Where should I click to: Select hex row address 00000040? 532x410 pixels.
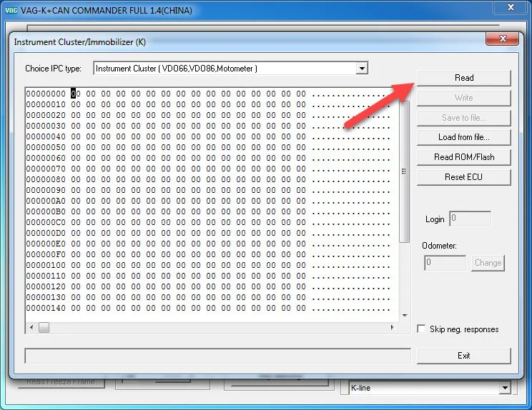point(46,136)
